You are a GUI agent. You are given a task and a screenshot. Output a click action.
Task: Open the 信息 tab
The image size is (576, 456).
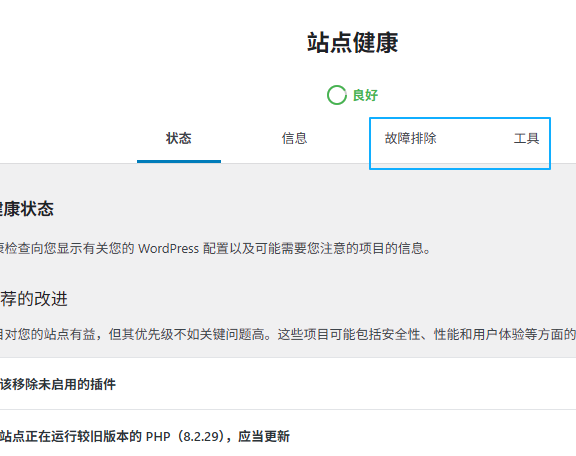point(294,139)
